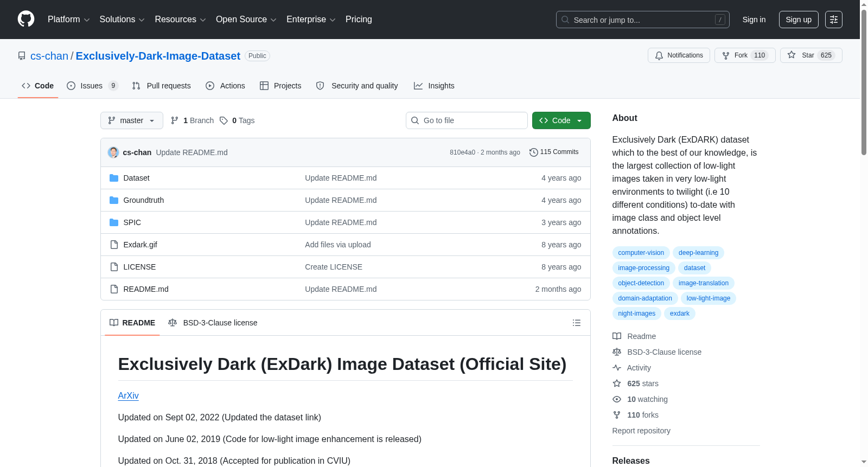Open the night-images topic tag
The height and width of the screenshot is (467, 868).
click(x=637, y=314)
